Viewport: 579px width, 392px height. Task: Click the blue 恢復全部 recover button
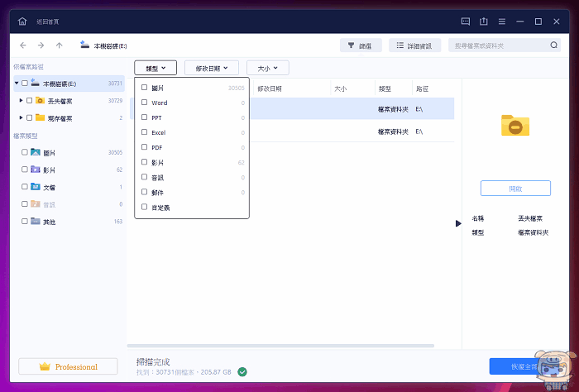click(x=524, y=366)
